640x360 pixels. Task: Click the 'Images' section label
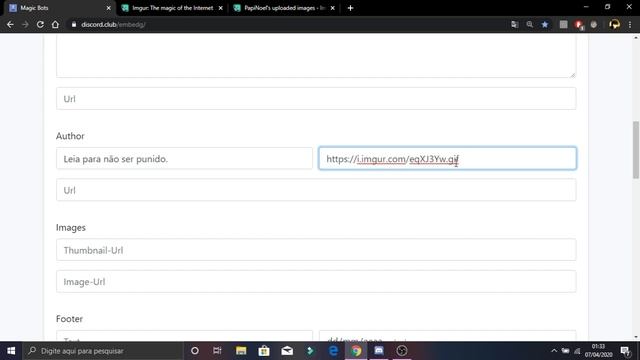pos(71,227)
